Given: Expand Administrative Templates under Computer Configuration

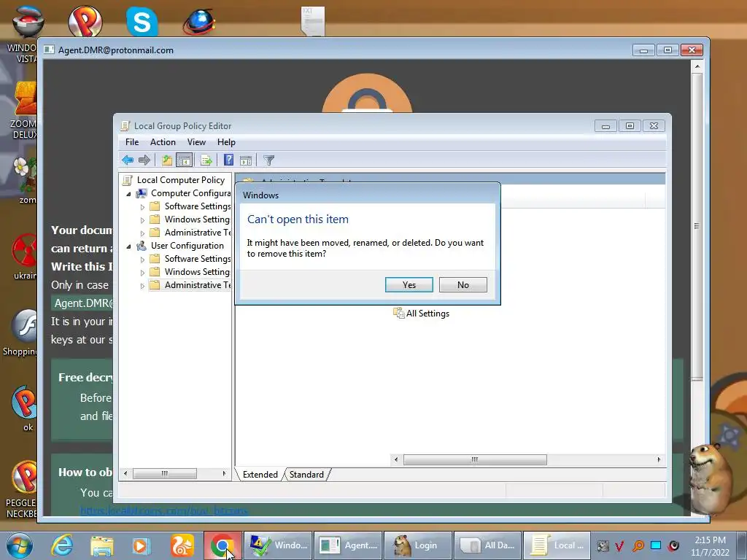Looking at the screenshot, I should pos(142,233).
